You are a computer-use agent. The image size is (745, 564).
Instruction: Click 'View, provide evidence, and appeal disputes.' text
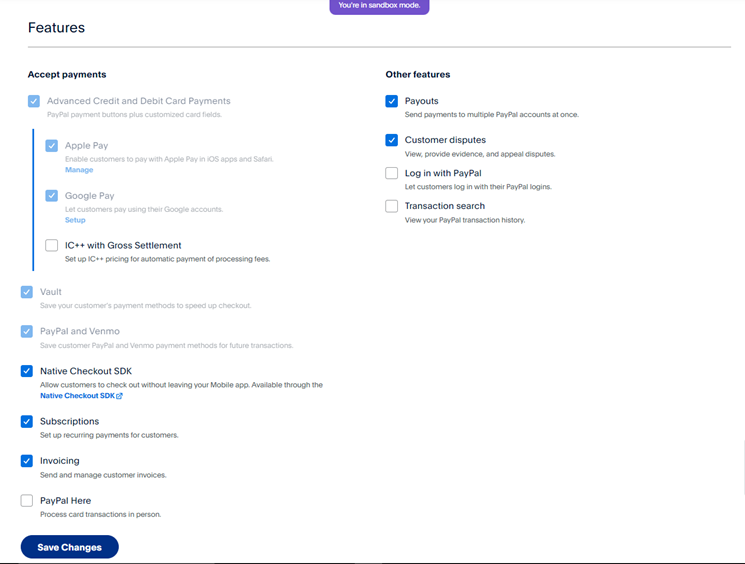tap(480, 154)
